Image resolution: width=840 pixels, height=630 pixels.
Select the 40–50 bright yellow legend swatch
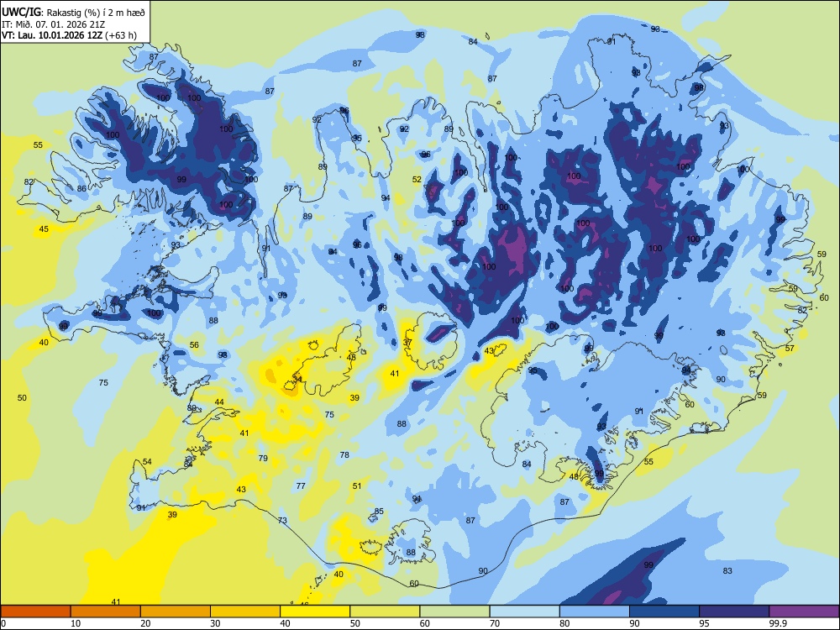pos(315,612)
